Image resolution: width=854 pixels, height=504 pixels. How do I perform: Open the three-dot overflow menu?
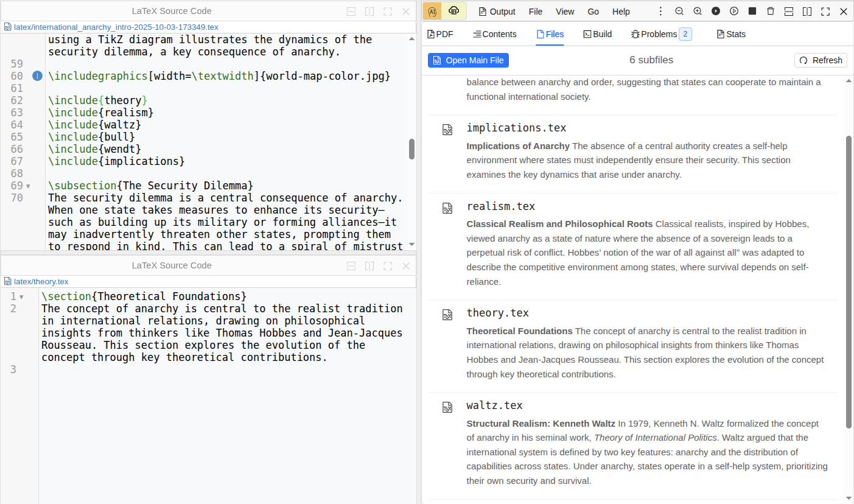[660, 11]
